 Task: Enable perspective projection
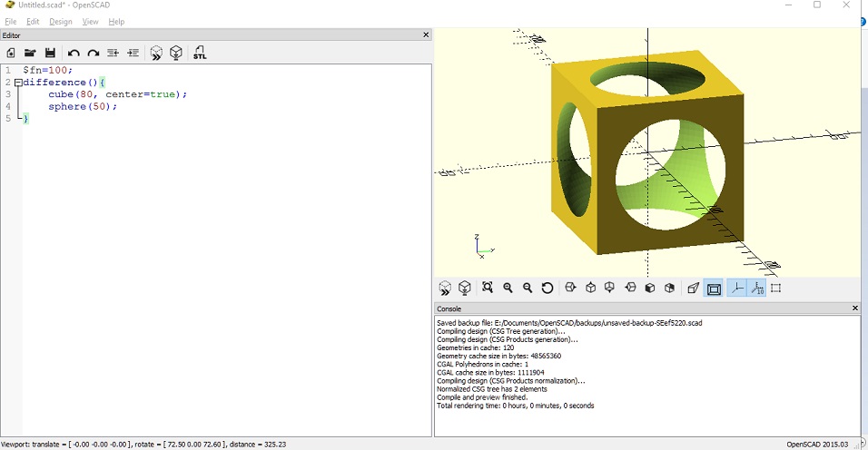693,288
